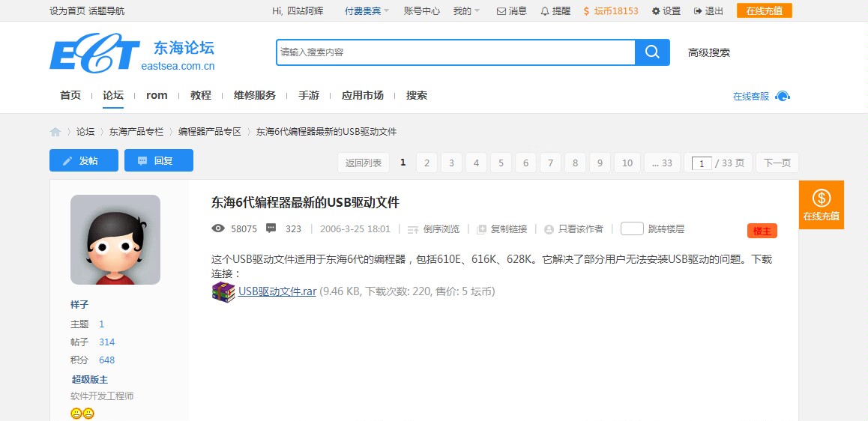
Task: Open the 首页 nav tab
Action: 70,95
